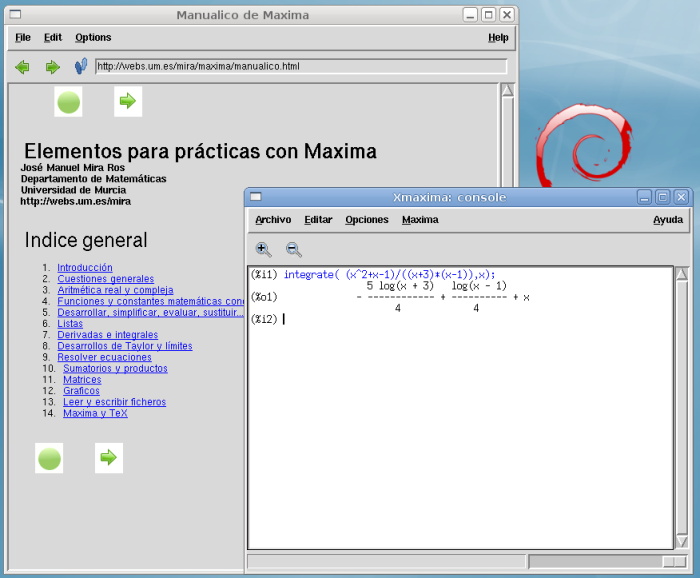Click the forward arrow in Manualico toolbar
Viewport: 700px width, 578px height.
click(52, 67)
